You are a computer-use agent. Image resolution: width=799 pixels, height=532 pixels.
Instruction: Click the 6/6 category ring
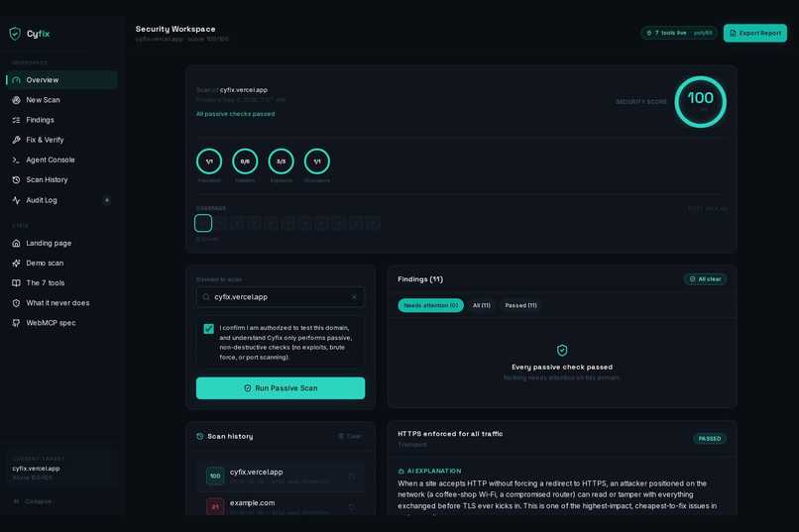(x=245, y=161)
